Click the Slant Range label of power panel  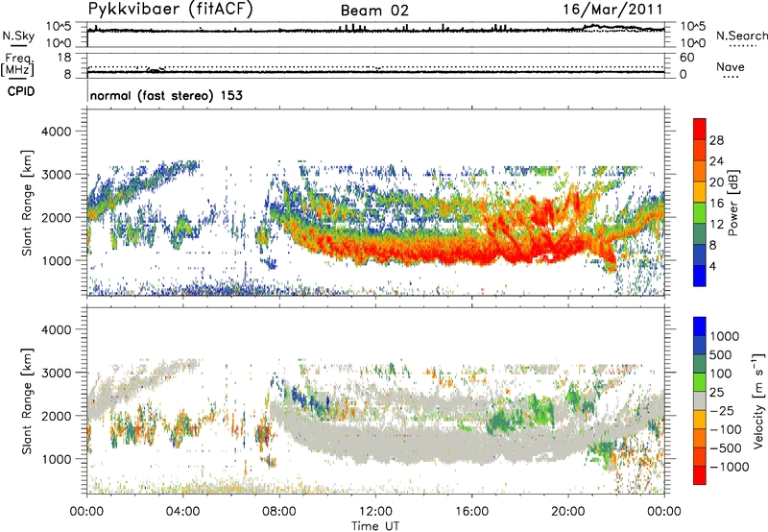pyautogui.click(x=28, y=203)
